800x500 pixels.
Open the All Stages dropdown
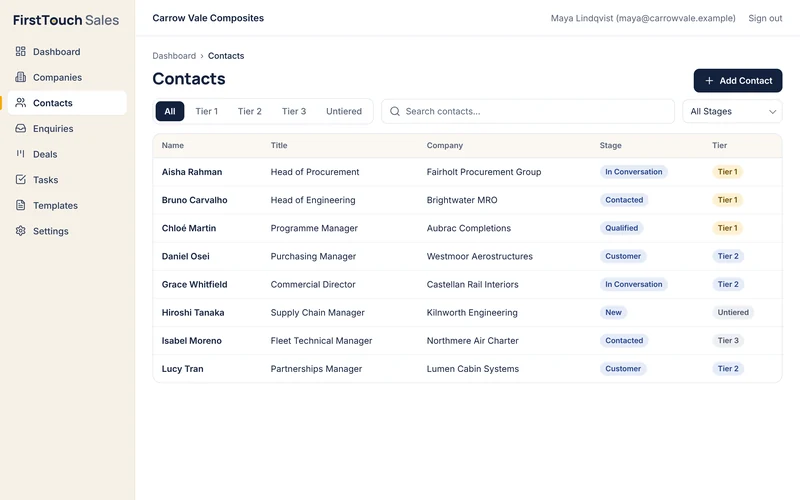pos(732,111)
